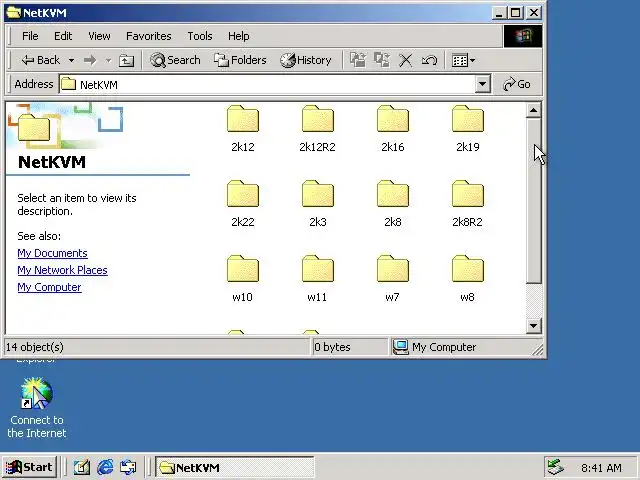The image size is (640, 480).
Task: Click the Go button
Action: pos(517,84)
